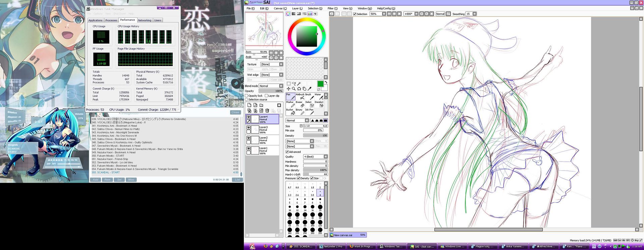This screenshot has width=644, height=250.
Task: Select the Eraser tool
Action: [x=300, y=104]
